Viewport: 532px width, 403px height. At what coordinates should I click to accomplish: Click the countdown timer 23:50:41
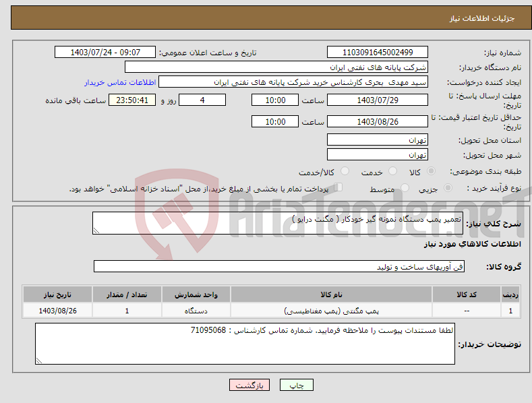132,100
